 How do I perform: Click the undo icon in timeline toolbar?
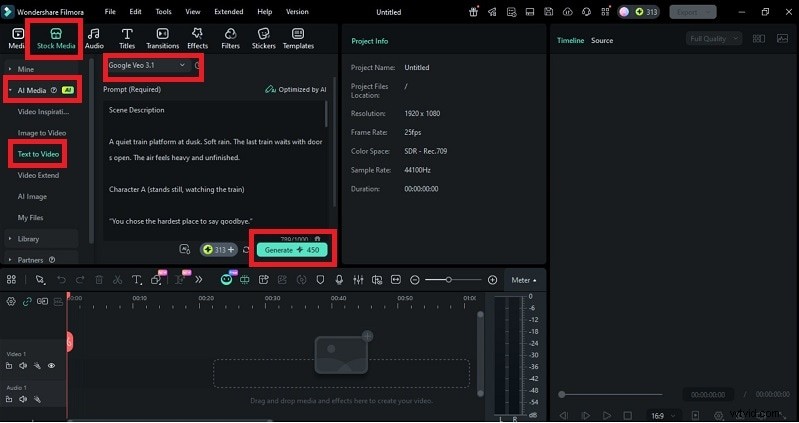(x=61, y=280)
